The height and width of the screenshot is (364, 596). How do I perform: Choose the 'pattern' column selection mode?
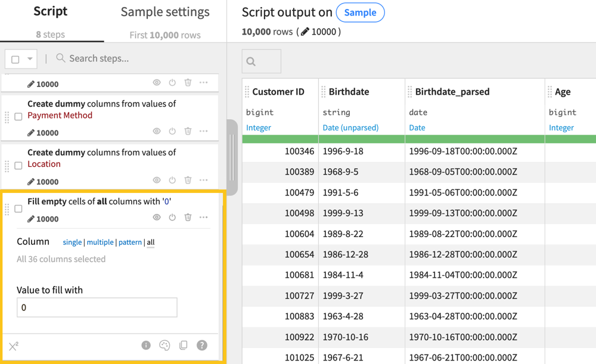[x=130, y=242]
